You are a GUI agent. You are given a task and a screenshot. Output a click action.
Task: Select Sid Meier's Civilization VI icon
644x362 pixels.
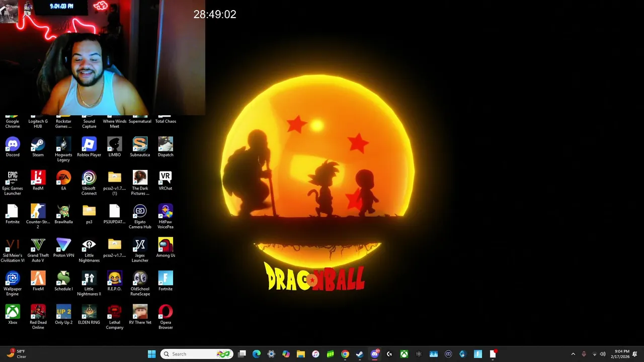pyautogui.click(x=13, y=250)
